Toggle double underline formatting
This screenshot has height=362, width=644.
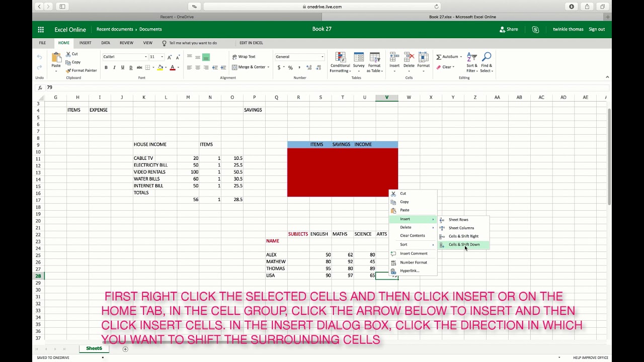[131, 67]
